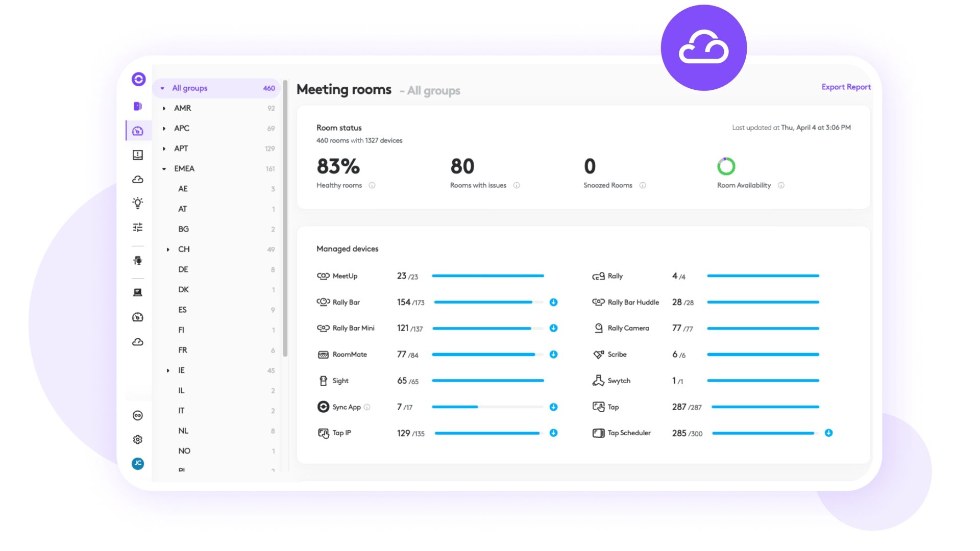This screenshot has width=980, height=551.
Task: Click info icon beside Sync App
Action: (367, 407)
